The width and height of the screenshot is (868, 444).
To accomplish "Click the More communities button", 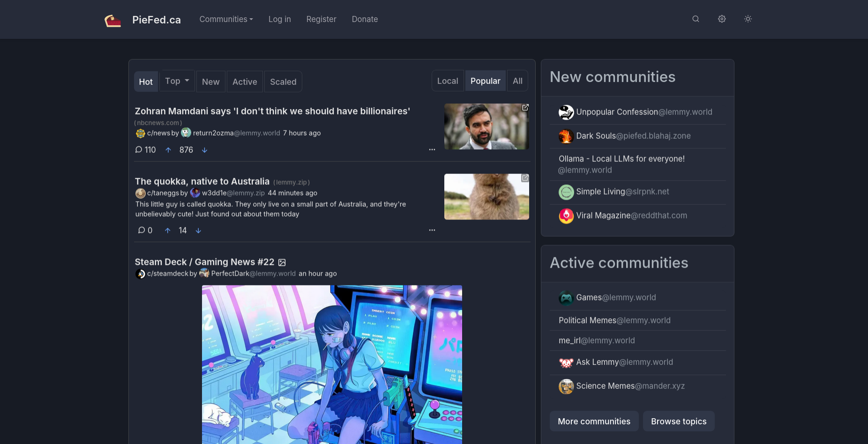I will point(593,421).
